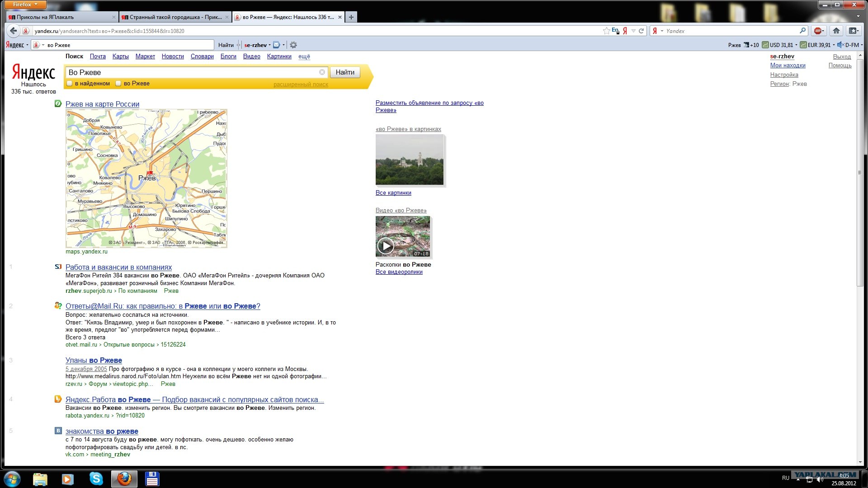This screenshot has width=868, height=488.
Task: Open the mail icon dropdown arrow in Yandex Bar
Action: (x=283, y=45)
